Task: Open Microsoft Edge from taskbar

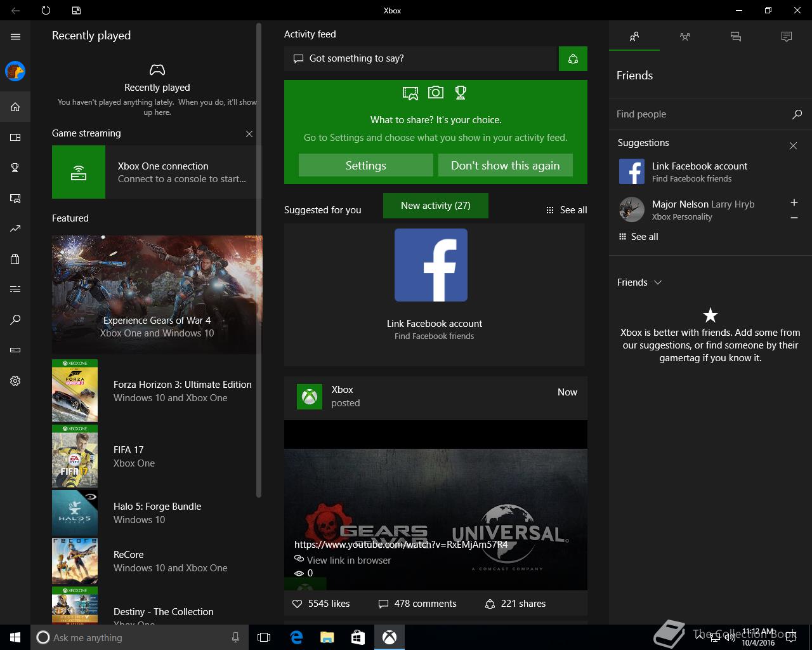Action: (x=296, y=637)
